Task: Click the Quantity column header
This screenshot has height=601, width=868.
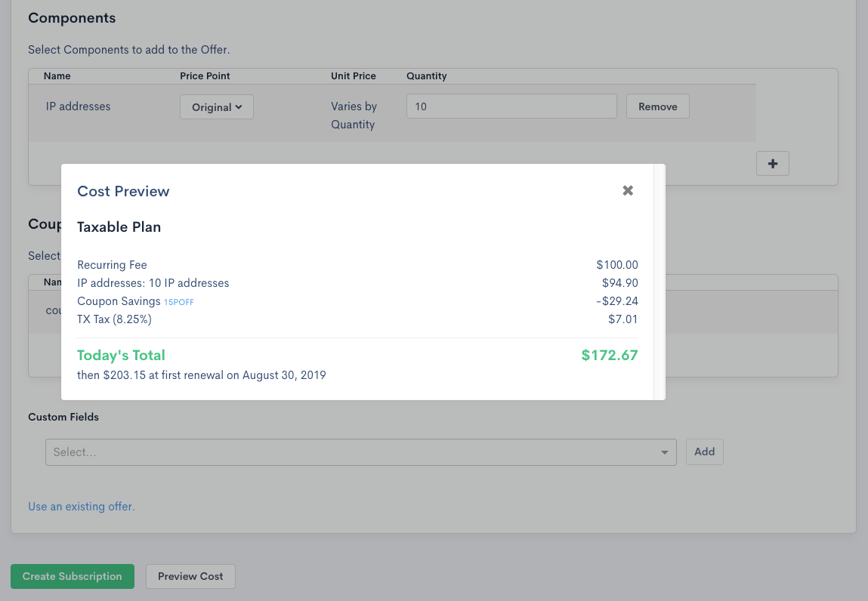Action: (x=426, y=76)
